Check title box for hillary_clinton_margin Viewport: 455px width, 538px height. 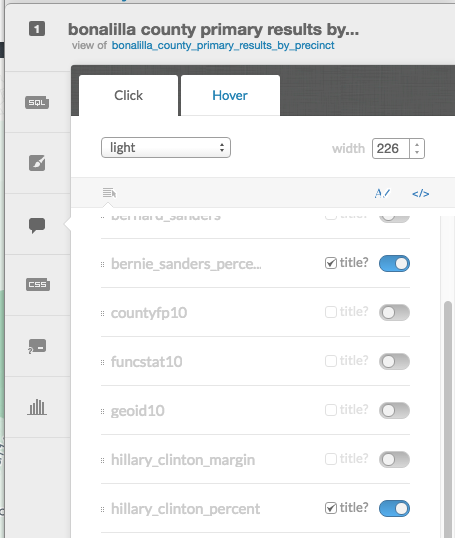tap(331, 459)
